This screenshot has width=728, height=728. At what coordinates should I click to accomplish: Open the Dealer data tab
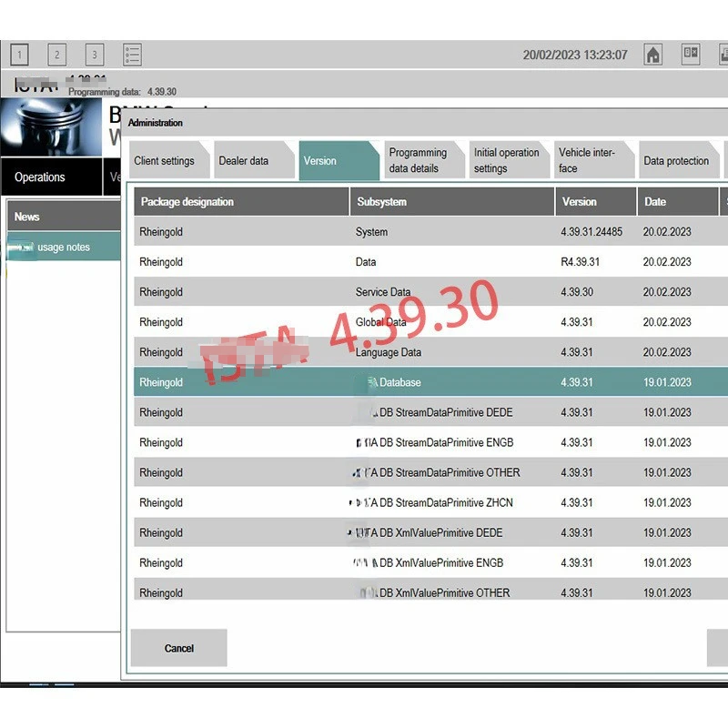(254, 160)
